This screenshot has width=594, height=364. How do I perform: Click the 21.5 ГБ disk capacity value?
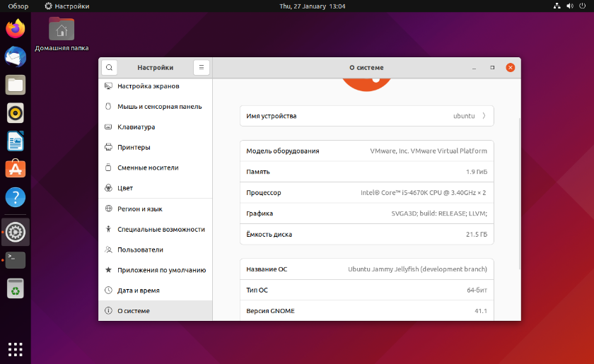pyautogui.click(x=477, y=234)
